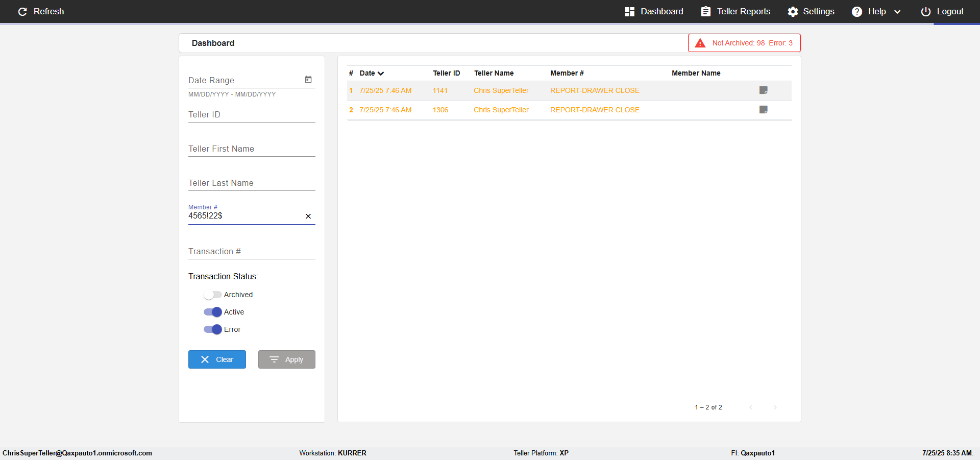Clear the Member # field with X icon
Viewport: 980px width, 460px height.
tap(308, 216)
